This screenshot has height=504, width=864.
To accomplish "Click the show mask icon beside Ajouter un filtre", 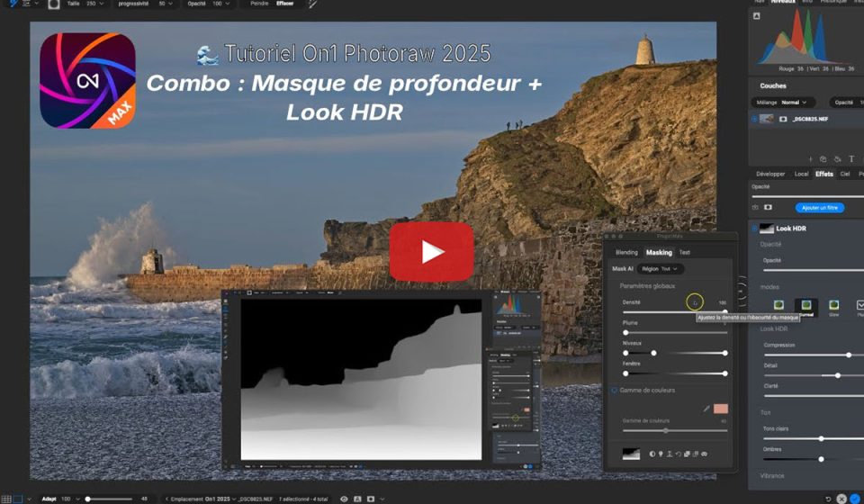I will [x=768, y=208].
